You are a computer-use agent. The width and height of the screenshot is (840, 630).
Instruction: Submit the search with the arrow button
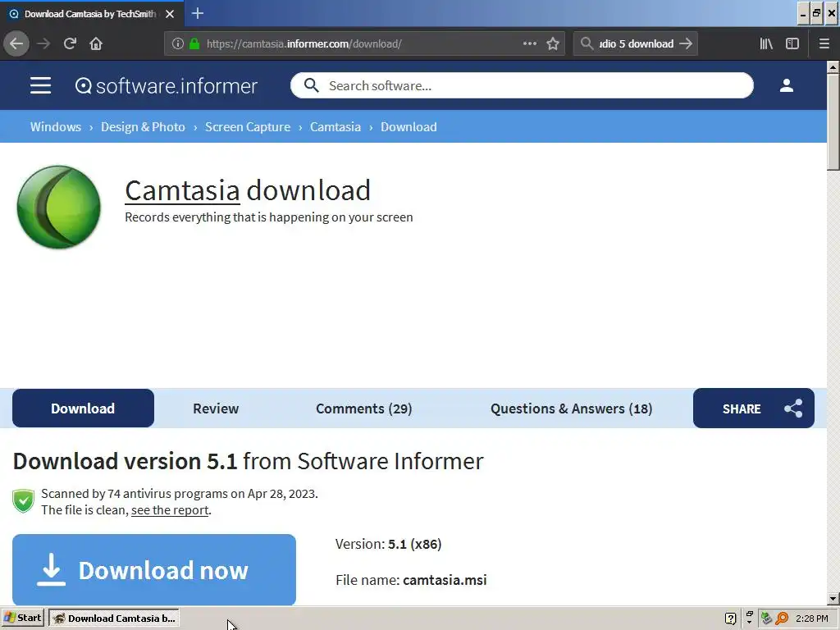point(686,43)
